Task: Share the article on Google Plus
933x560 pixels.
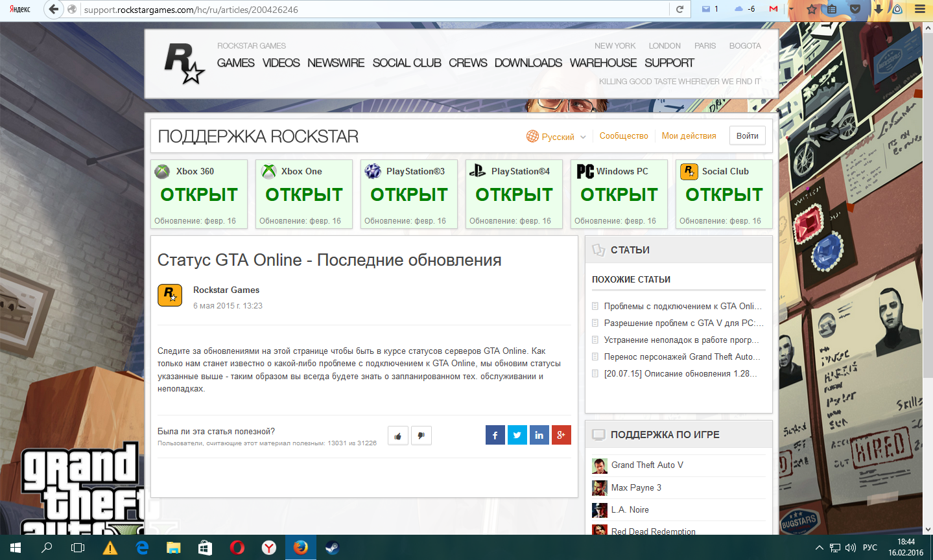Action: click(x=561, y=435)
